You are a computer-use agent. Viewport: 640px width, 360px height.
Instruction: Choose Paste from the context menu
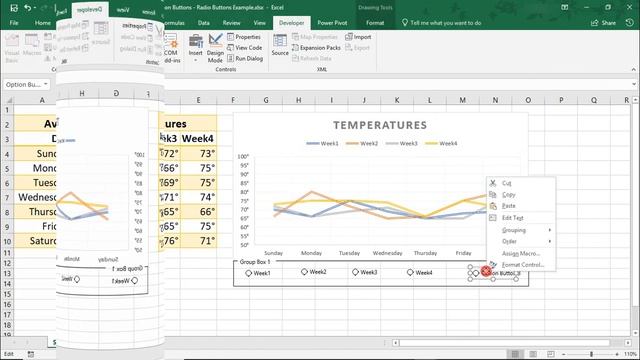(521, 206)
